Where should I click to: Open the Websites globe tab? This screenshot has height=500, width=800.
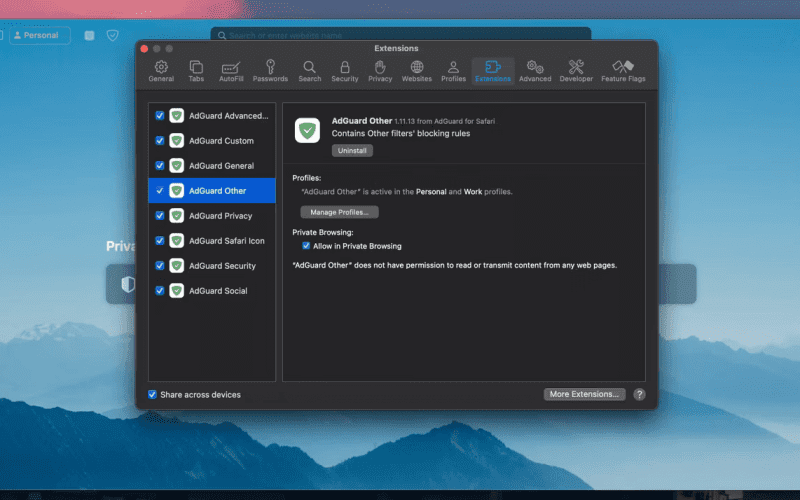[x=417, y=71]
